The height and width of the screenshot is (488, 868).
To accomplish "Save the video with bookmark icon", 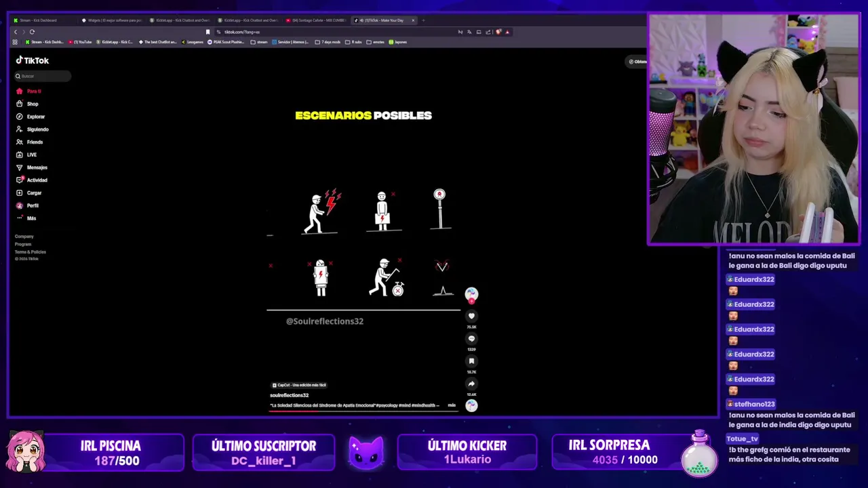I will [x=471, y=361].
